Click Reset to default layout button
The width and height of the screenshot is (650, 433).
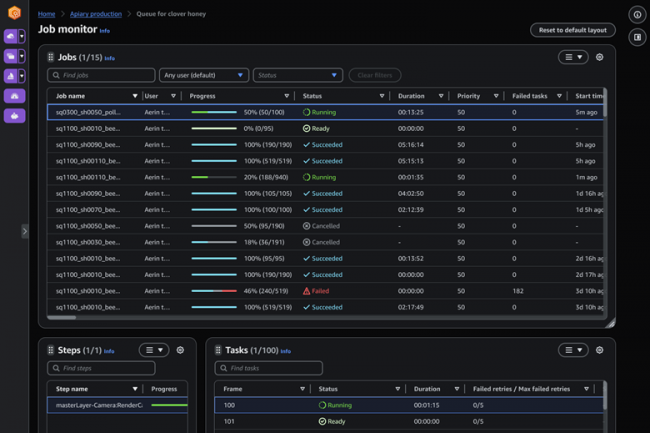tap(572, 30)
